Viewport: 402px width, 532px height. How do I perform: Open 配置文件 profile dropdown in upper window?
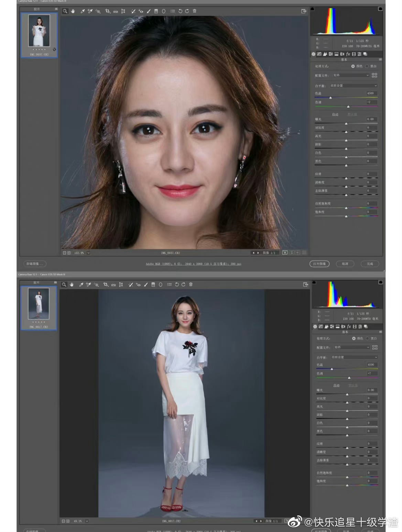pos(351,75)
